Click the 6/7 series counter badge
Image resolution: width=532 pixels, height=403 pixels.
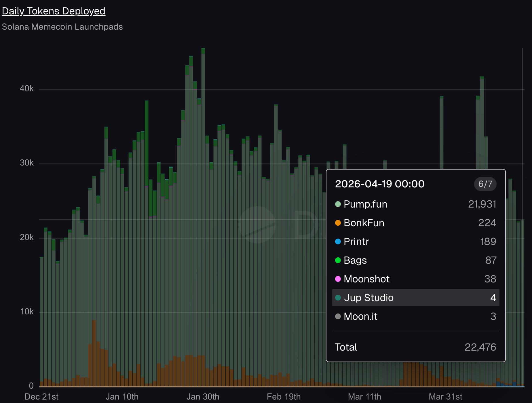tap(485, 184)
